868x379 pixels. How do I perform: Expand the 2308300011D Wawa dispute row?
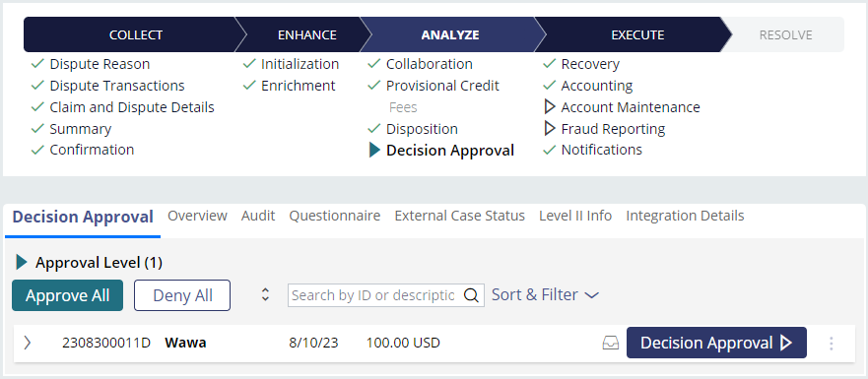[28, 343]
